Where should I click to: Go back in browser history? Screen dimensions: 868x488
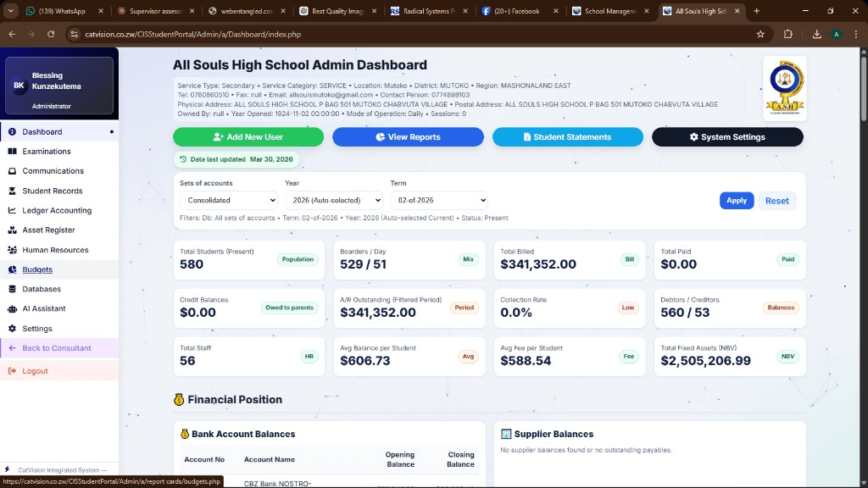[x=12, y=34]
